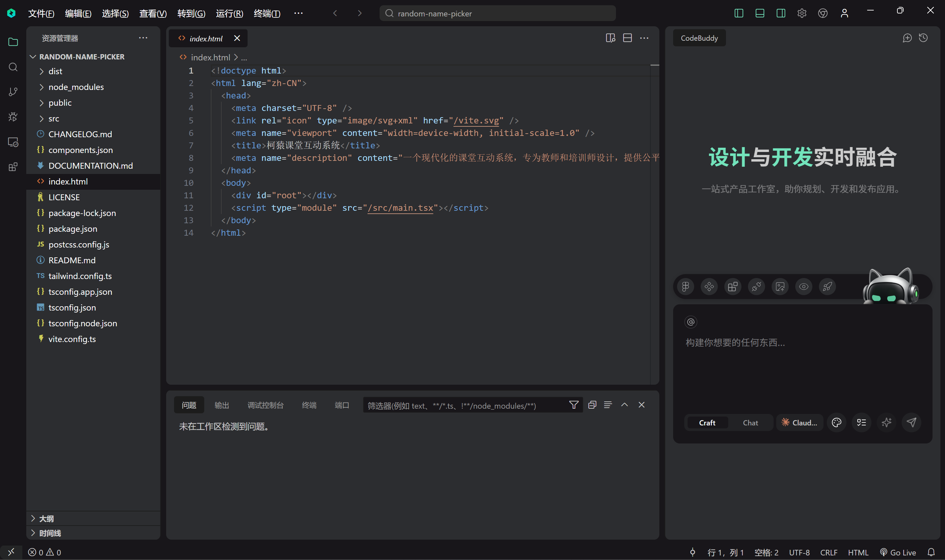Change the CRLF line ending setting

pyautogui.click(x=828, y=552)
